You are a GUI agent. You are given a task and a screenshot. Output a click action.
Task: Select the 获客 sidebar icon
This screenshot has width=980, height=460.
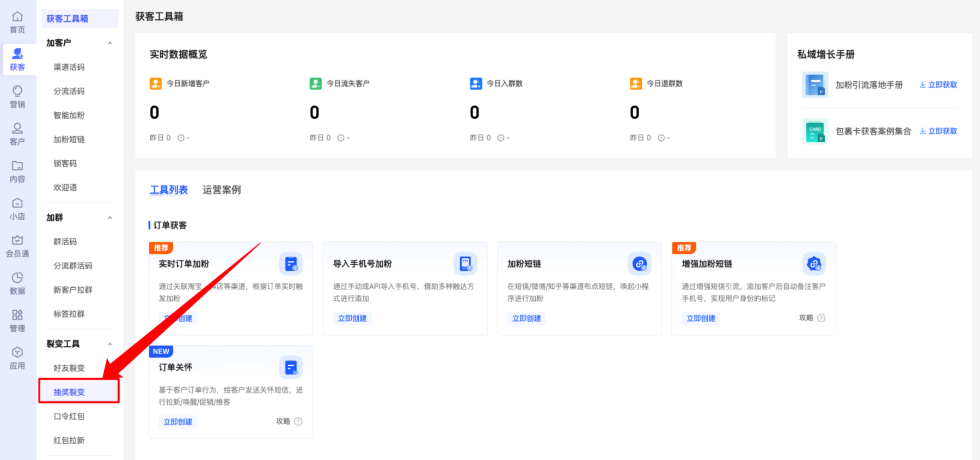pos(17,53)
